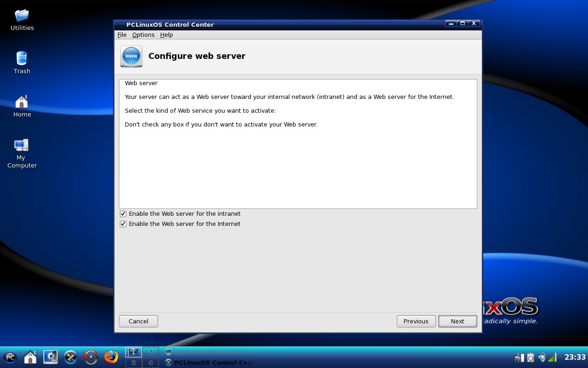Switch to virtual desktop 2

(150, 352)
